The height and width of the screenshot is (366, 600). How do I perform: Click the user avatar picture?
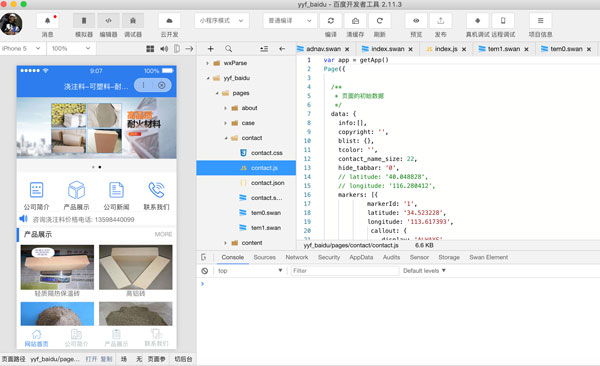coord(11,24)
